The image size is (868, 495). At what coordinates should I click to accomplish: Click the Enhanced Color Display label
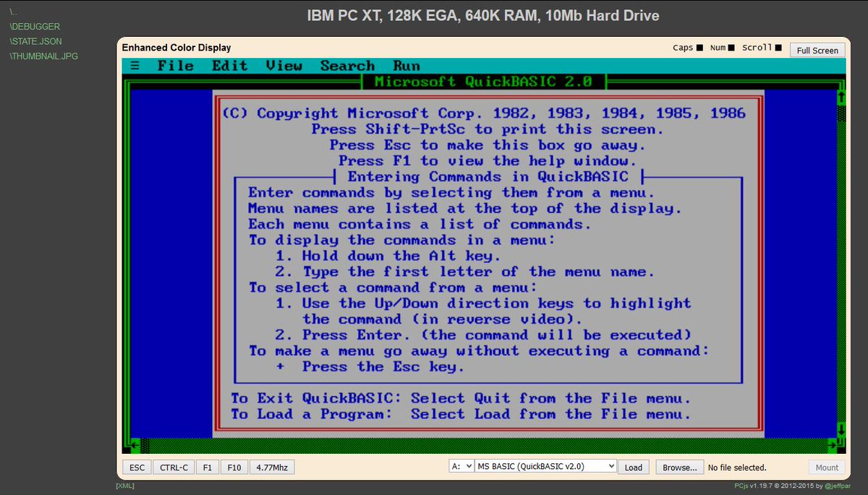176,48
